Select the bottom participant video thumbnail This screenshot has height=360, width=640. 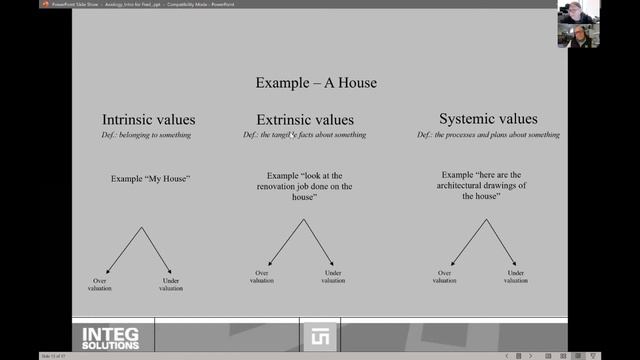[x=578, y=36]
